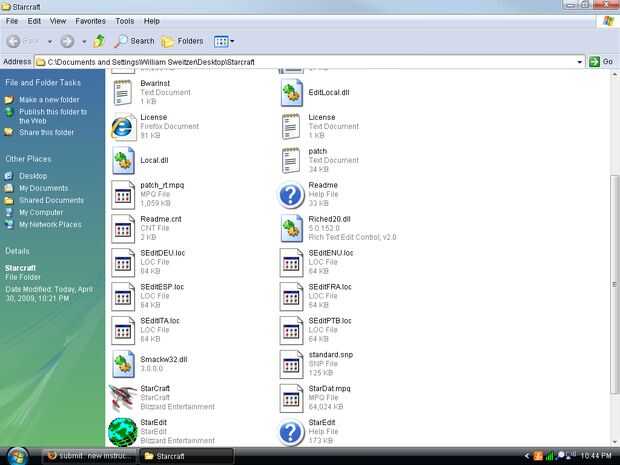Switch to Firefox submit taskbar button

90,456
